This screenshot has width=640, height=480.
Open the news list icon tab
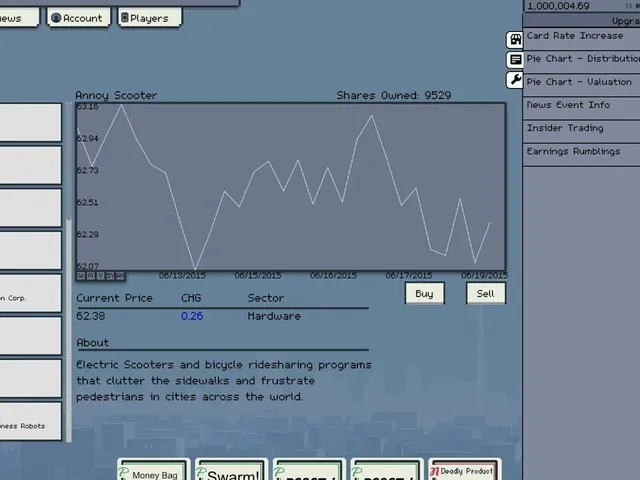point(515,60)
